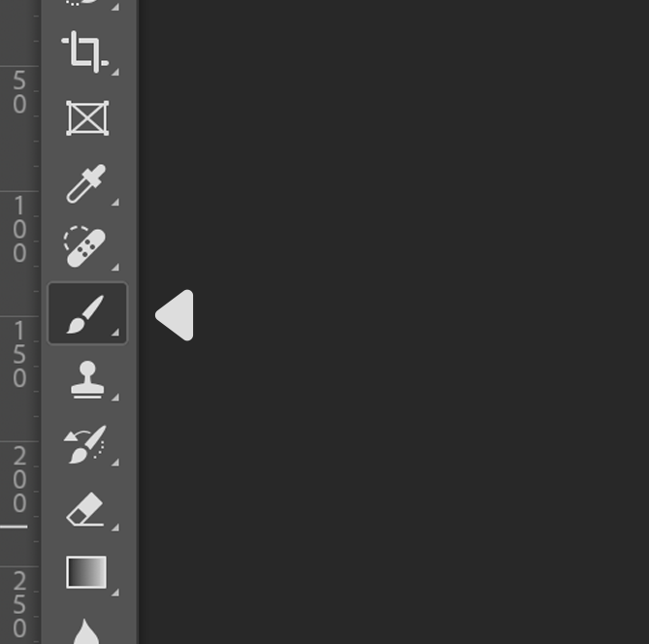Click the white position marker on the ruler
This screenshot has width=649, height=644.
pyautogui.click(x=14, y=527)
